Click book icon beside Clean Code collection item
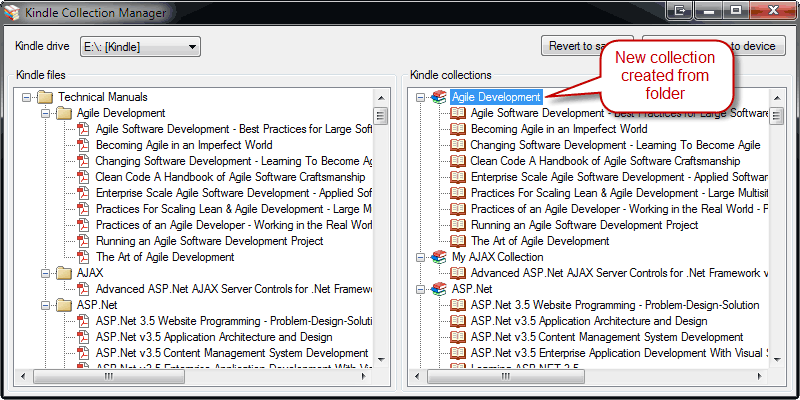The height and width of the screenshot is (400, 800). point(458,161)
